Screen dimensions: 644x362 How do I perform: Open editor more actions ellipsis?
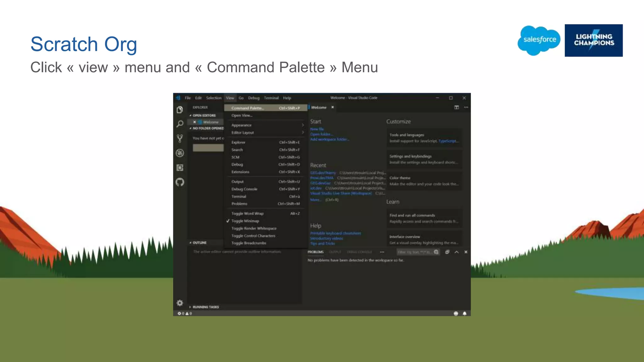tap(466, 107)
